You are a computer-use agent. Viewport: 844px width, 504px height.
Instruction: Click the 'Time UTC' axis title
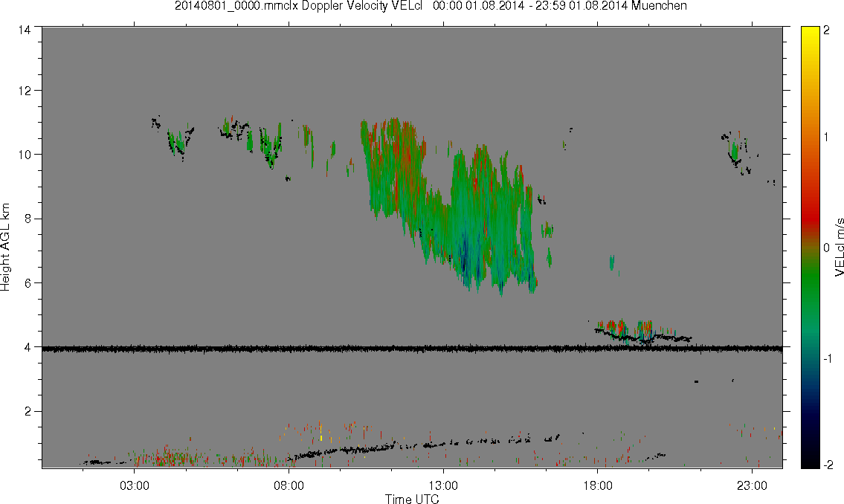(412, 499)
